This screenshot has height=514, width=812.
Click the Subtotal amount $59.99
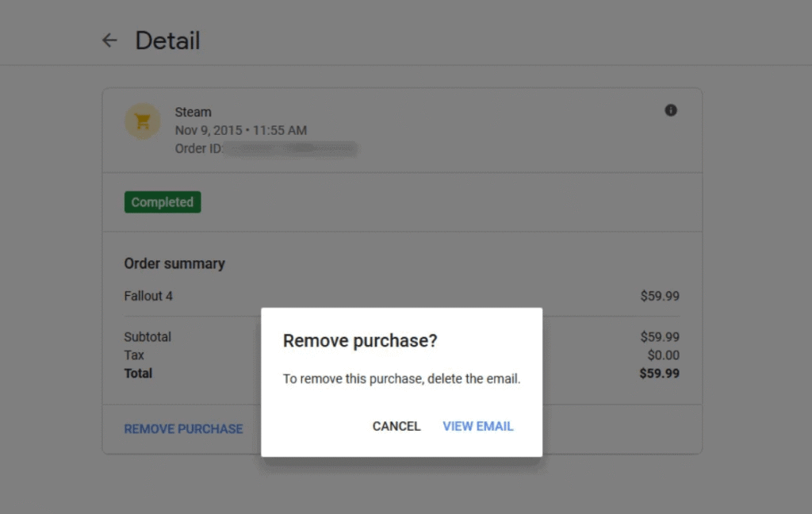(x=660, y=337)
